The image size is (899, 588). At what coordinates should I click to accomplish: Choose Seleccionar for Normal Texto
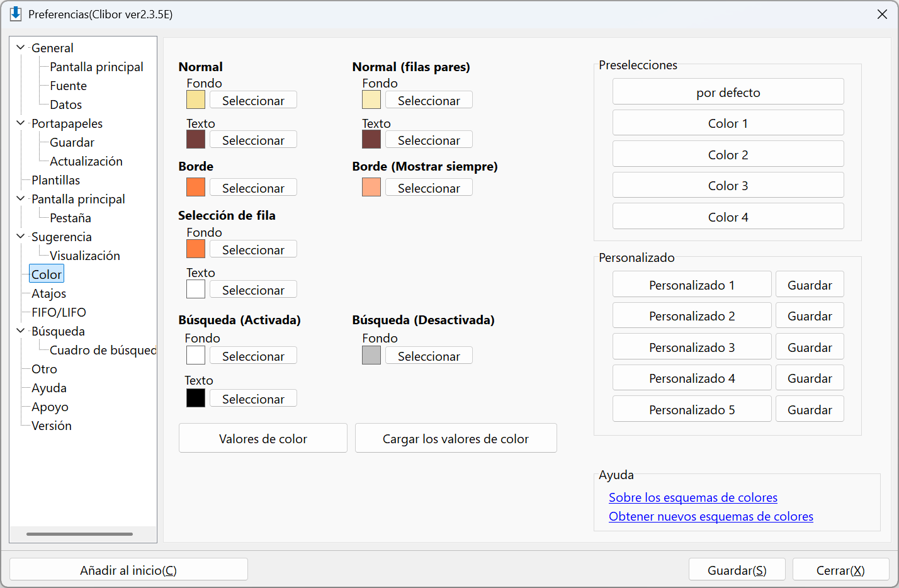pyautogui.click(x=253, y=140)
